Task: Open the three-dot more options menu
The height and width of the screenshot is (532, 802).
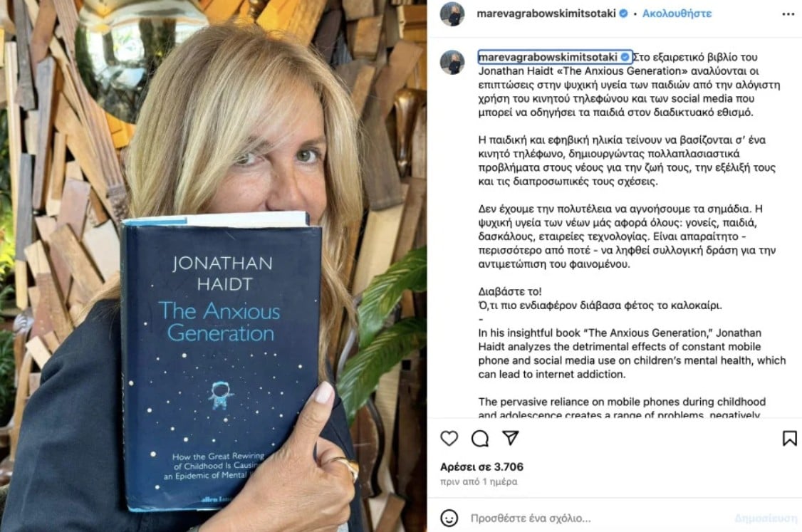Action: [788, 14]
